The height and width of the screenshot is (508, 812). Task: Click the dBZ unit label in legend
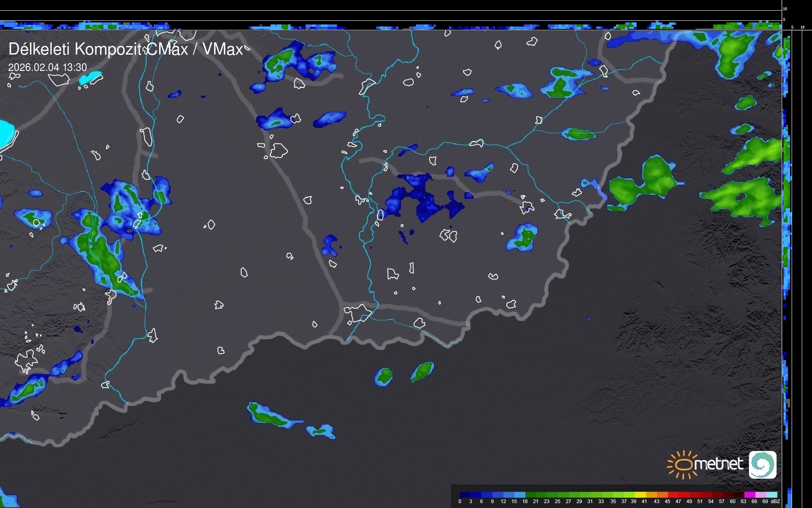775,501
